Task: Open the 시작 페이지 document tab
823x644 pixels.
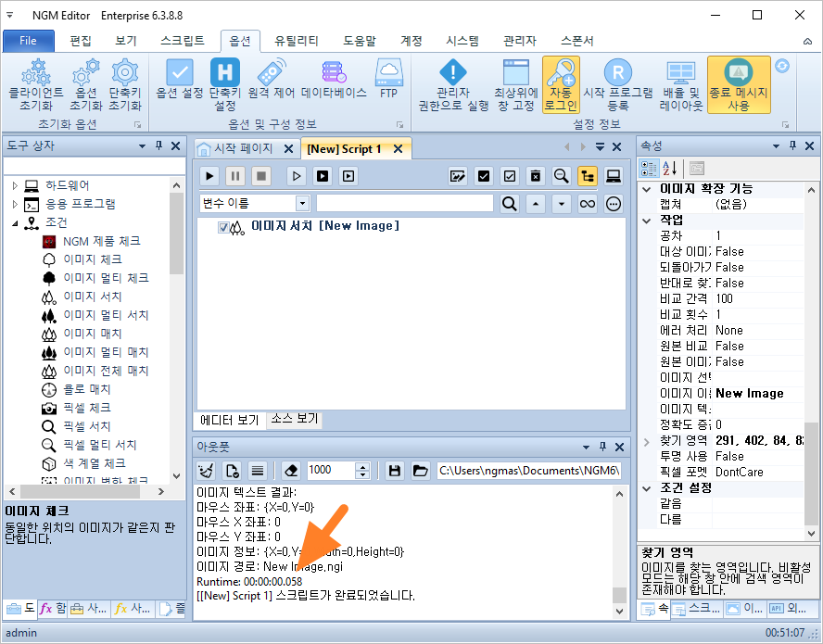Action: [244, 148]
